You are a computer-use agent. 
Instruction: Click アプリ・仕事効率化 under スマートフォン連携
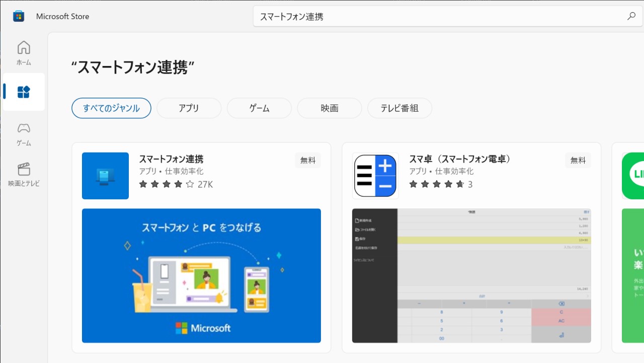(x=171, y=171)
